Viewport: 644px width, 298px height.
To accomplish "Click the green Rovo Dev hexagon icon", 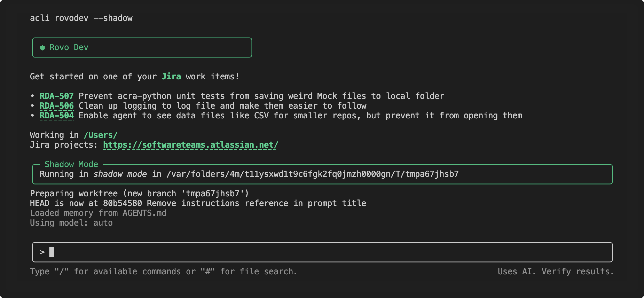I will tap(42, 48).
